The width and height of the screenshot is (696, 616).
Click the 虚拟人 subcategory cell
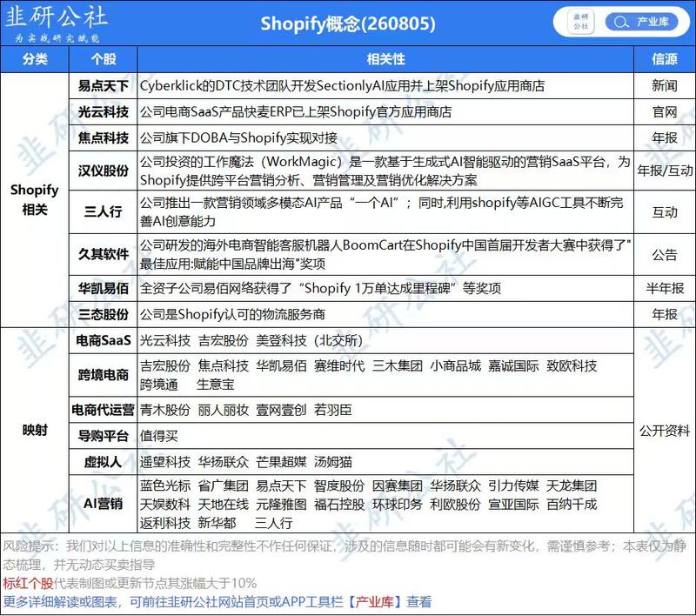103,462
